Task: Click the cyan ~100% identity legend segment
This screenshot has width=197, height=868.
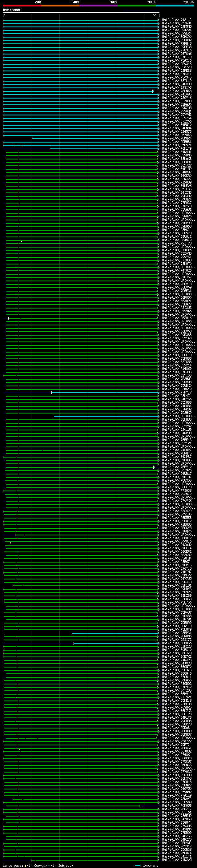Action: [x=175, y=6]
